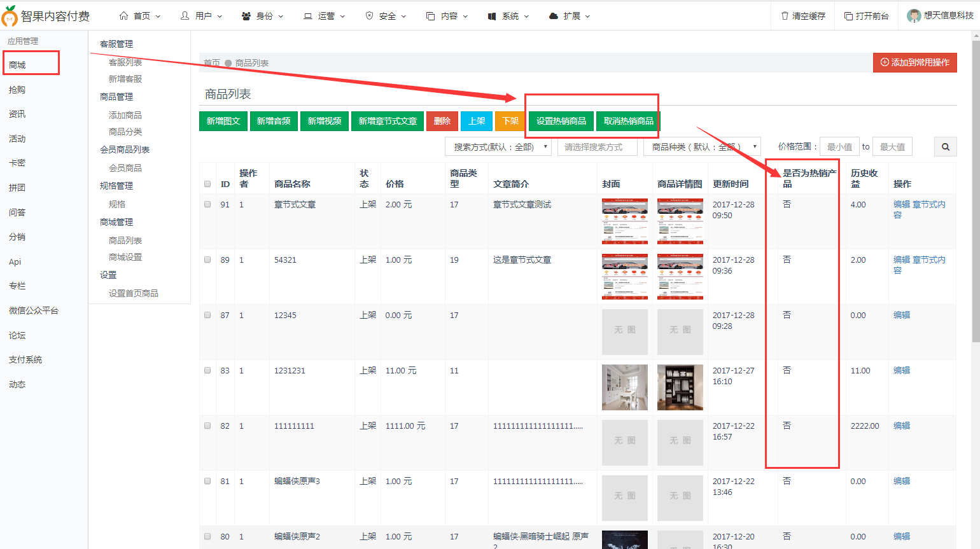Click 编辑 link for product ID 87

[x=902, y=315]
